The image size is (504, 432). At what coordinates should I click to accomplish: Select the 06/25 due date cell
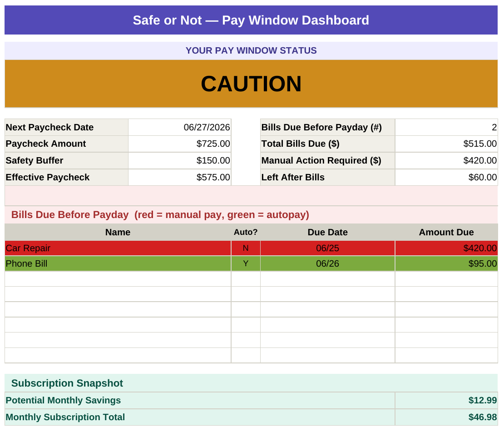pyautogui.click(x=327, y=248)
